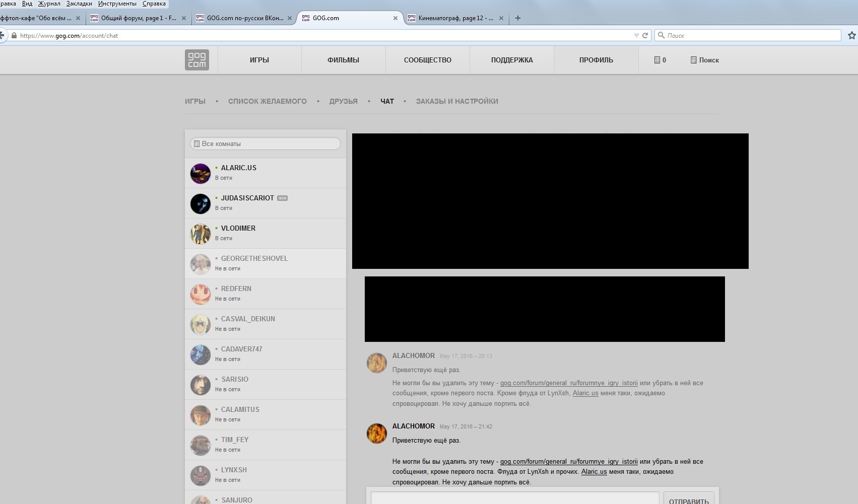Click TIM_FEY avatar
Viewport: 858px width, 504px height.
tap(200, 445)
